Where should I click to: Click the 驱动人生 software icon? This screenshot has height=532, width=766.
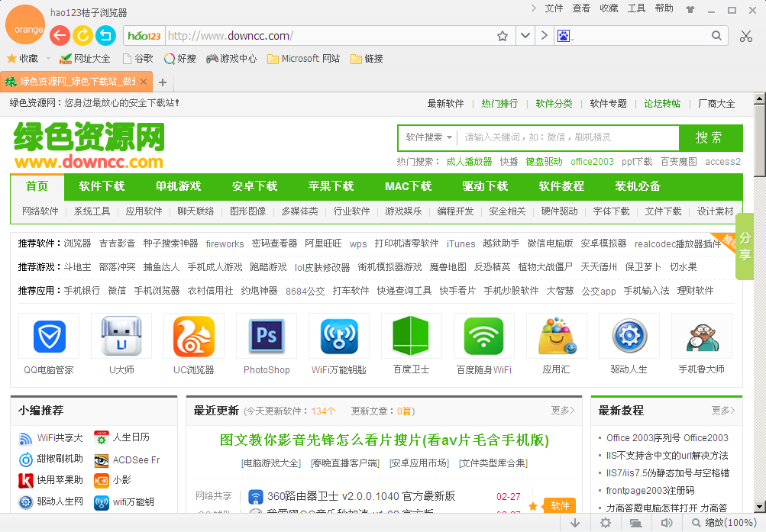point(629,336)
